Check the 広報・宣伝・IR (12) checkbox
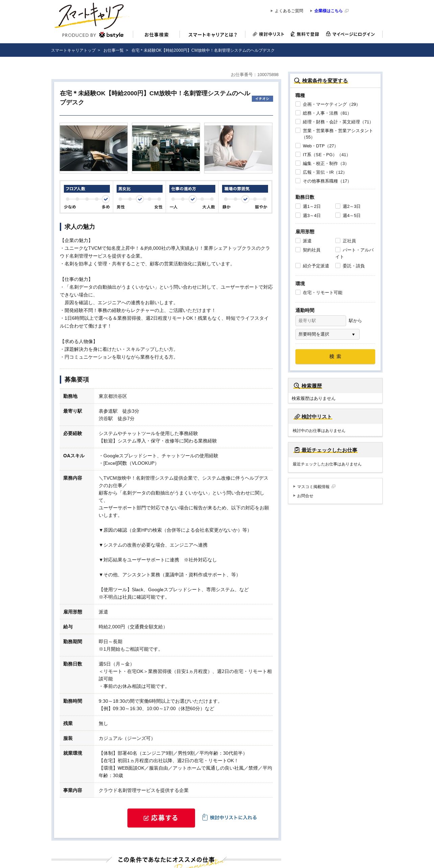 point(298,172)
